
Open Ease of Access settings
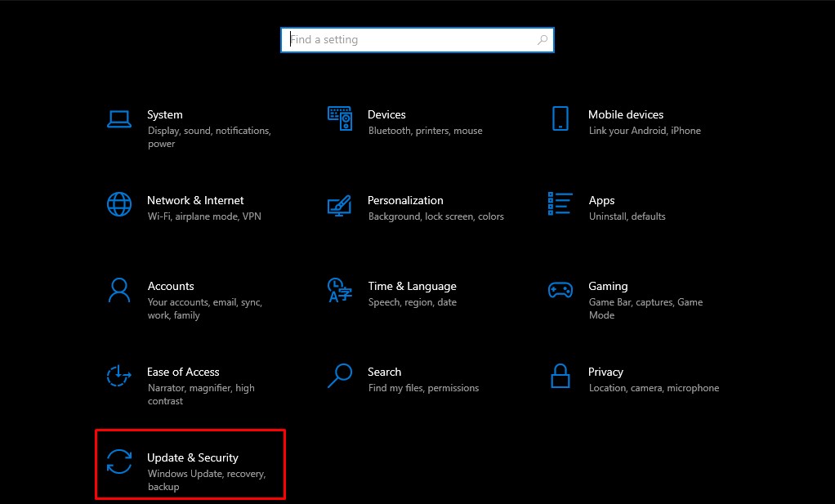(x=183, y=372)
